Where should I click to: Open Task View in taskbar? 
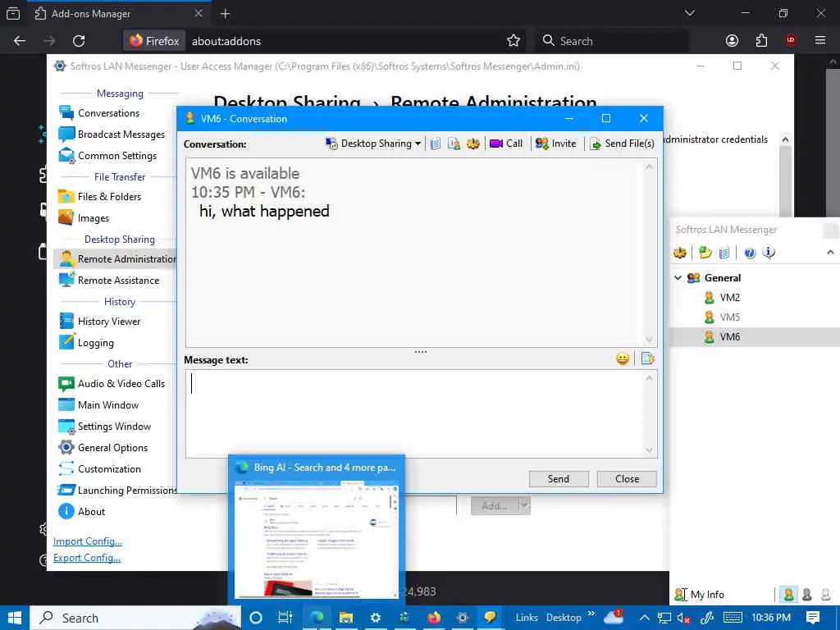pos(285,618)
